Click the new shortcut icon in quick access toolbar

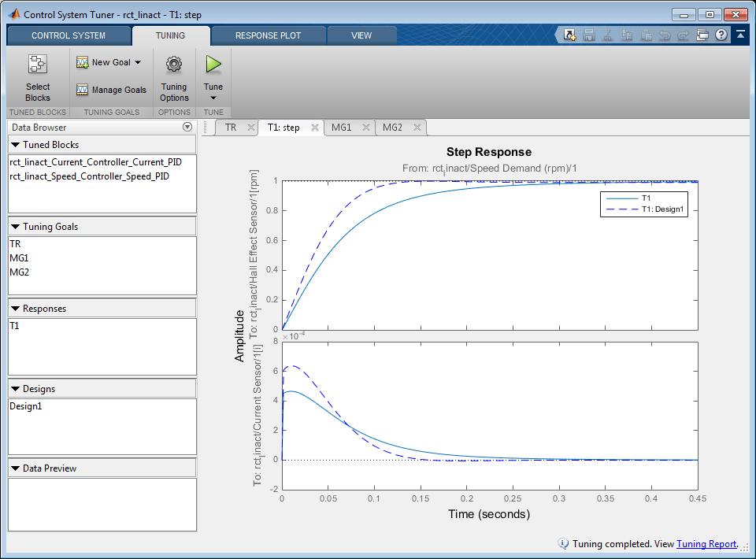[x=569, y=35]
